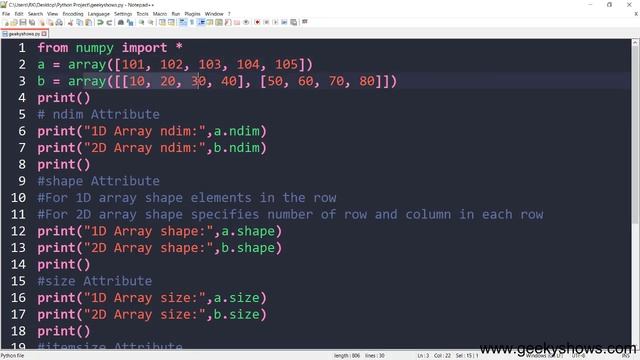Open the Settings menu
The height and width of the screenshot is (360, 640).
click(x=123, y=14)
